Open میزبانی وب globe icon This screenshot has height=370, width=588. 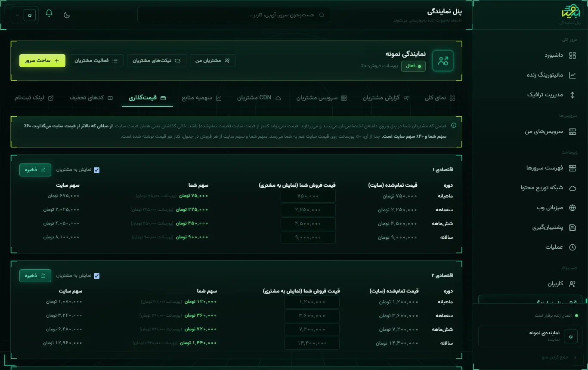pos(572,208)
